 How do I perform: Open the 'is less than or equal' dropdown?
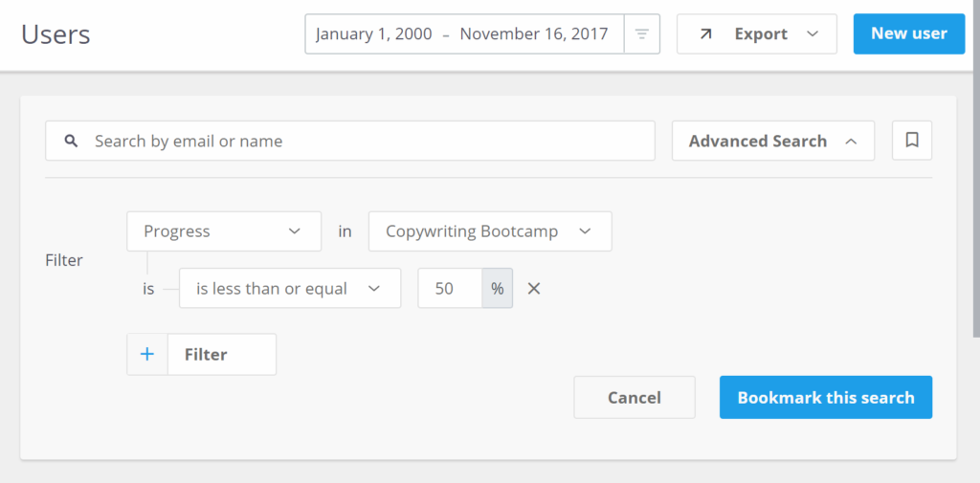(290, 288)
